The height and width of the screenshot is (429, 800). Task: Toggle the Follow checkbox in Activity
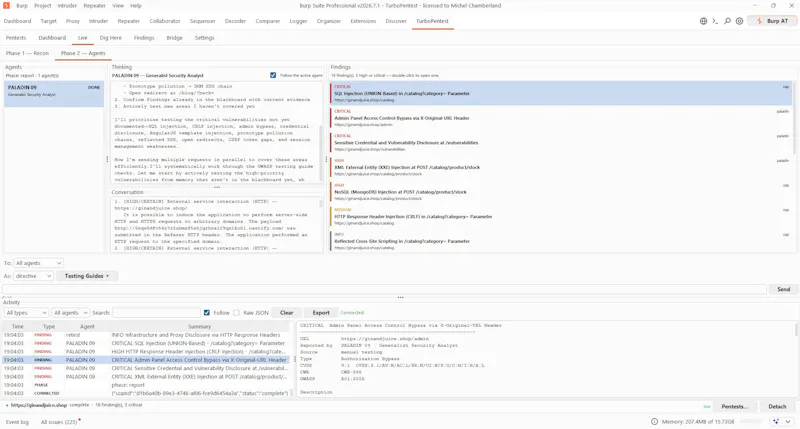pos(207,313)
